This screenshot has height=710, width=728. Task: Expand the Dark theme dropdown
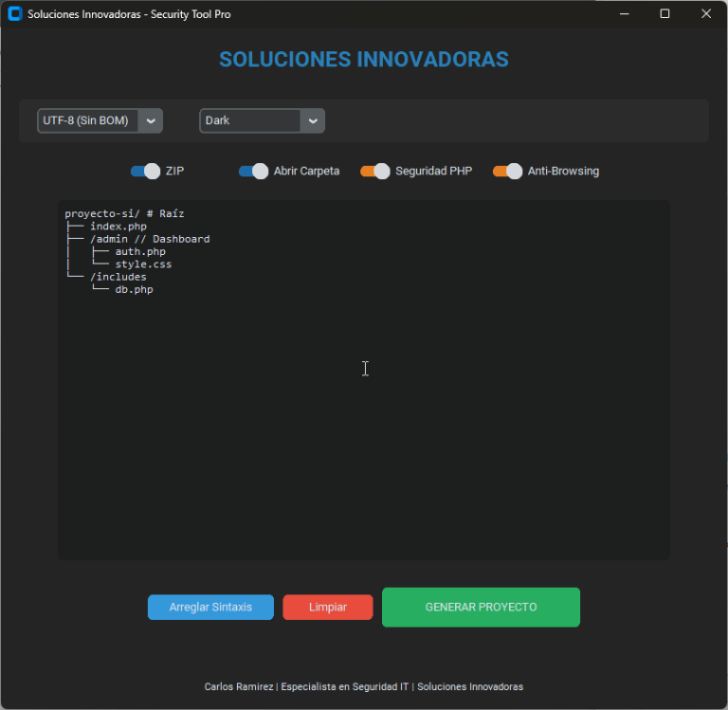click(x=262, y=121)
